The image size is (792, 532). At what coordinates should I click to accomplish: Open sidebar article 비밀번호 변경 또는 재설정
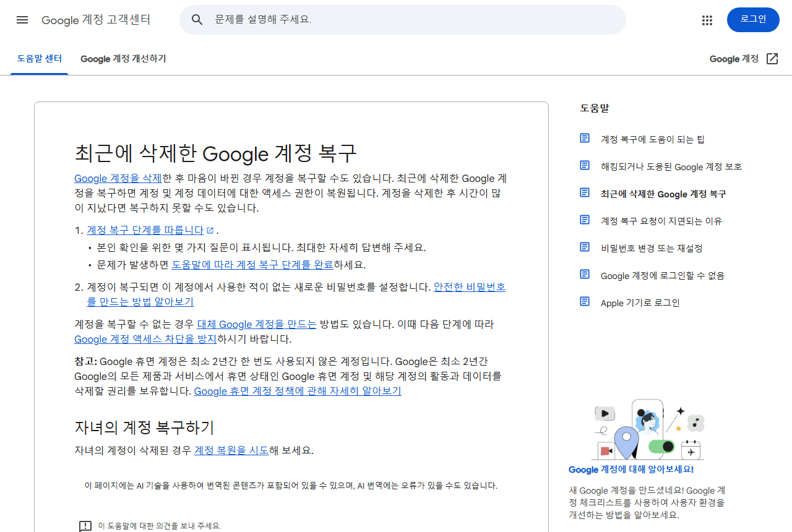(x=652, y=249)
